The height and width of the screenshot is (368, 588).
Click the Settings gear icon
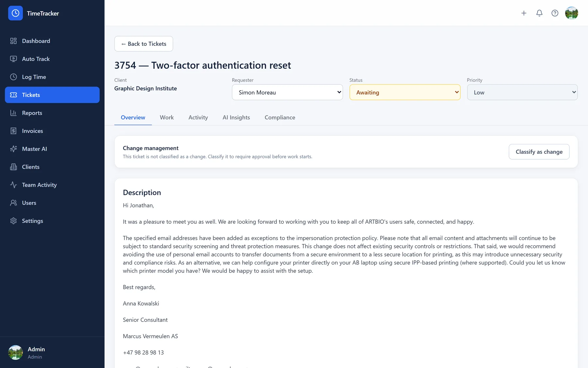[13, 221]
